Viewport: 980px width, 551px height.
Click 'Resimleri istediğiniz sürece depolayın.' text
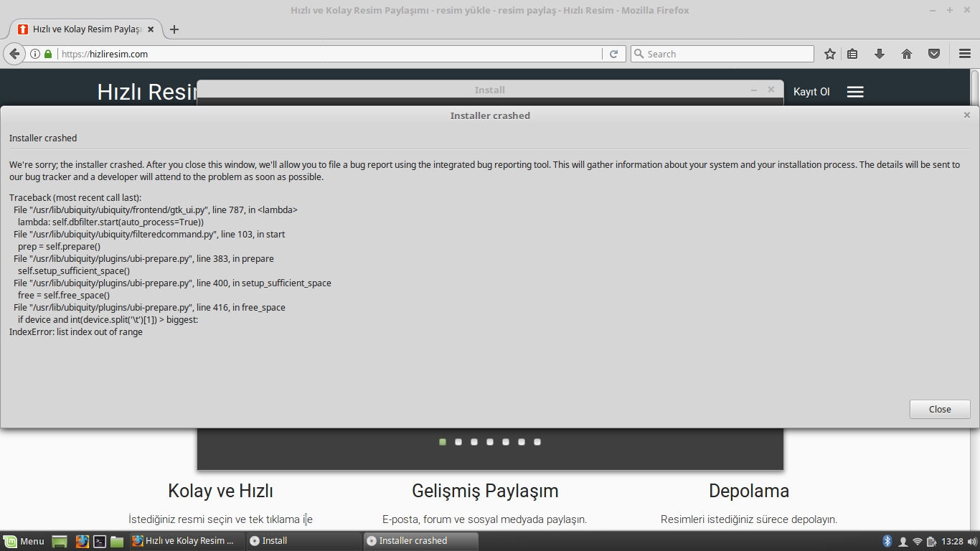(x=749, y=519)
